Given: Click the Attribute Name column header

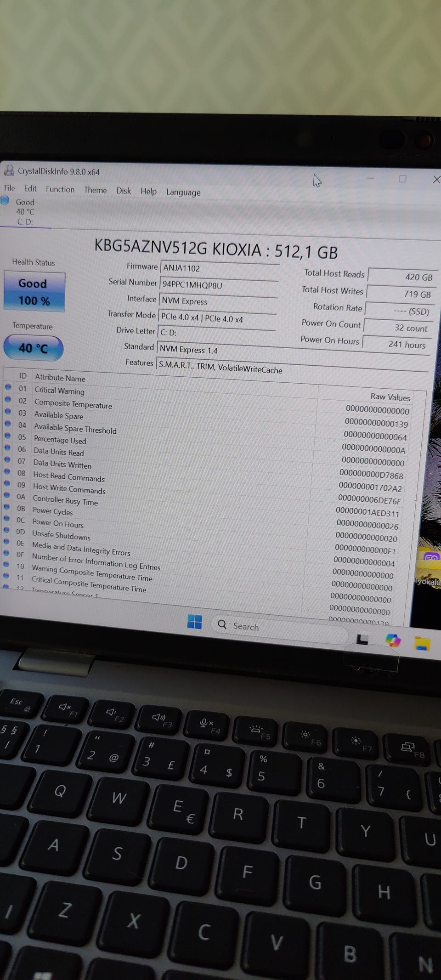Looking at the screenshot, I should click(x=60, y=378).
